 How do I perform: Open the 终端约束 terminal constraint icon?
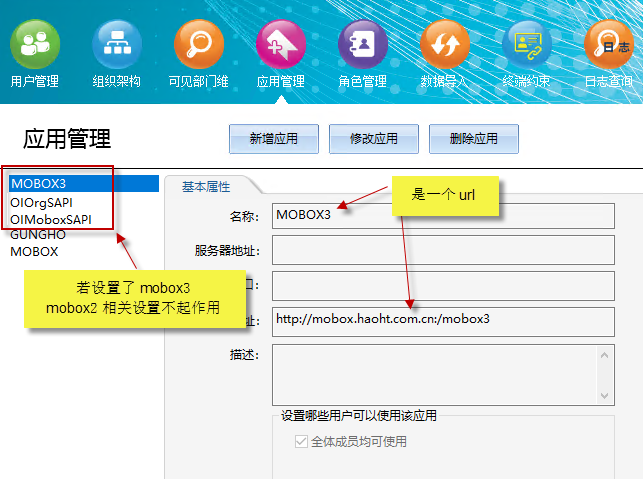point(527,45)
